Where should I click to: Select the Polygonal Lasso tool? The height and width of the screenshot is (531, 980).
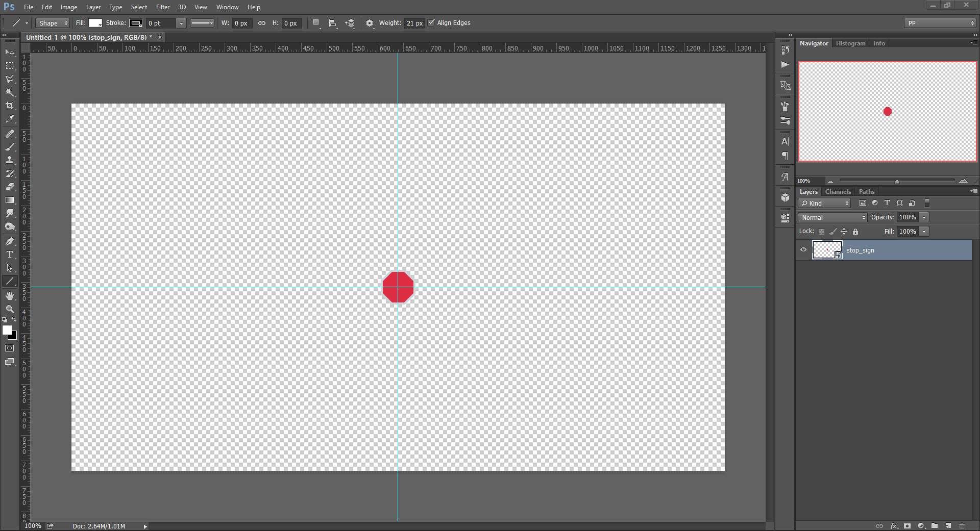(10, 79)
